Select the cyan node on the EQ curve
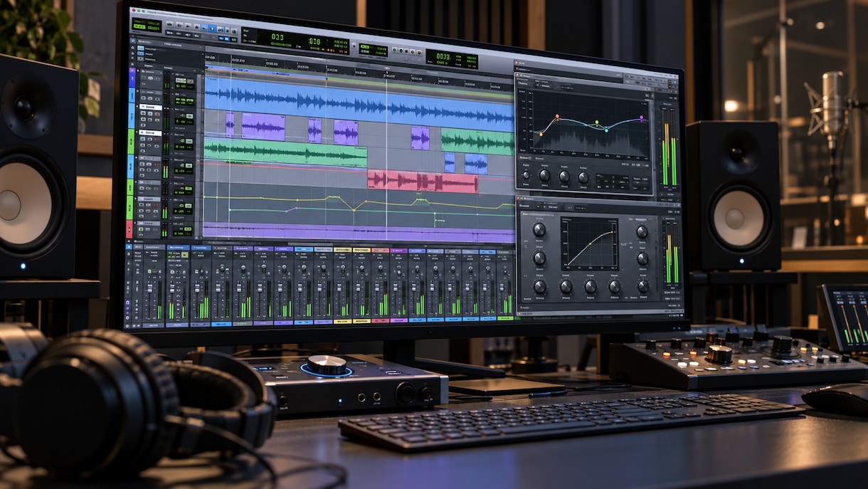 point(606,130)
